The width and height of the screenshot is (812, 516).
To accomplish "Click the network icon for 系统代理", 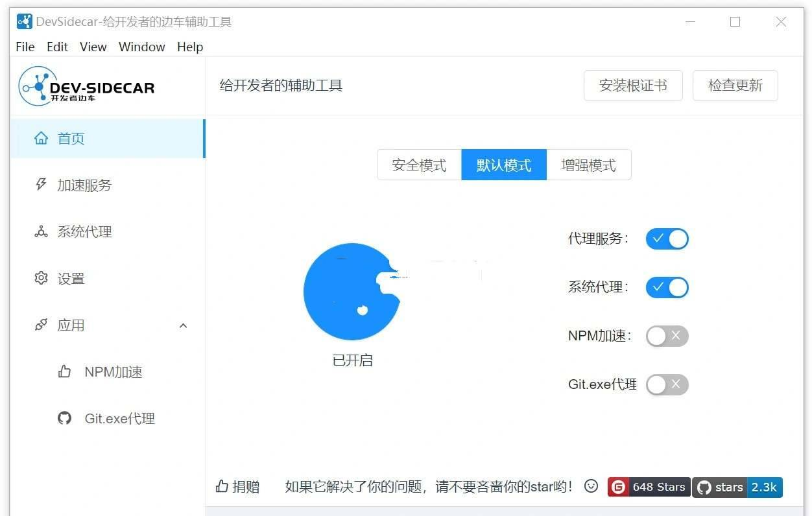I will tap(41, 231).
